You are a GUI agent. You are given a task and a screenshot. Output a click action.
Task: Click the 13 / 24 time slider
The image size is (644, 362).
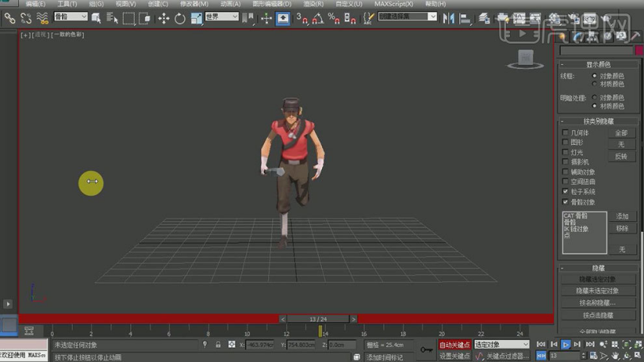(x=318, y=319)
